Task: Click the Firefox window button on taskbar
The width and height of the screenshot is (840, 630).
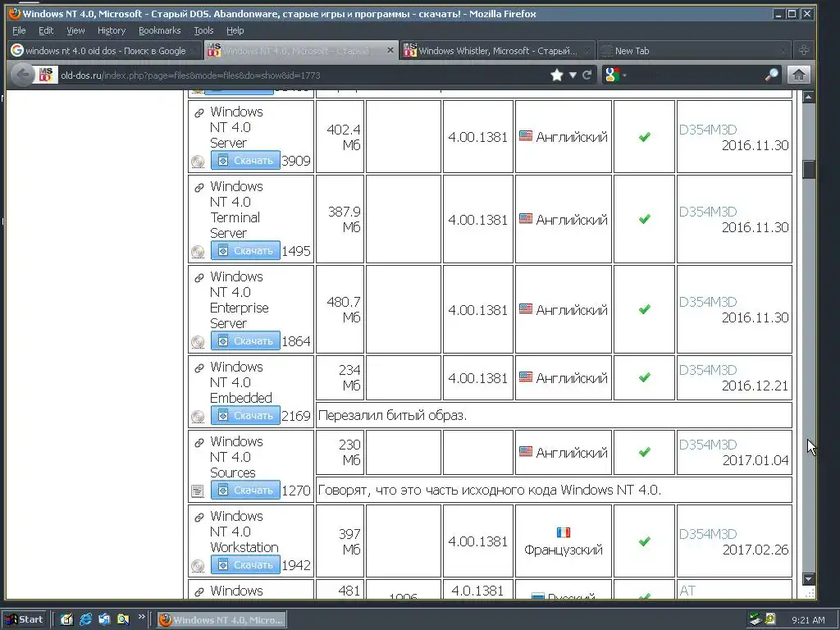Action: click(x=221, y=620)
